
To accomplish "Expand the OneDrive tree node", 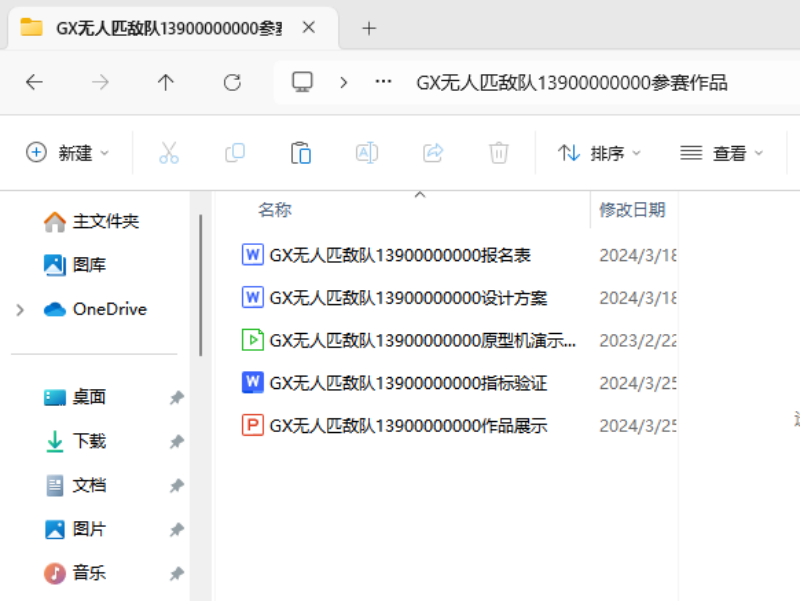I will tap(20, 310).
